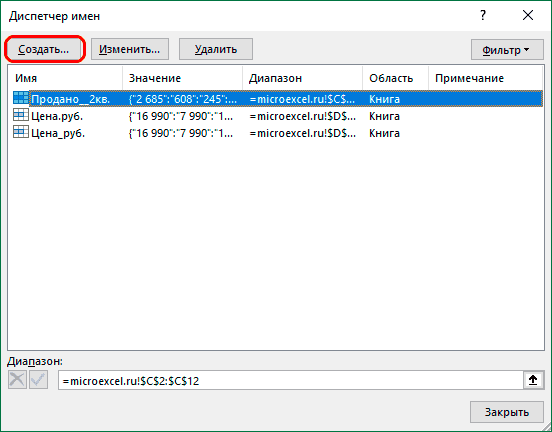The height and width of the screenshot is (432, 552).
Task: Click the cancel X icon beside range field
Action: click(17, 380)
